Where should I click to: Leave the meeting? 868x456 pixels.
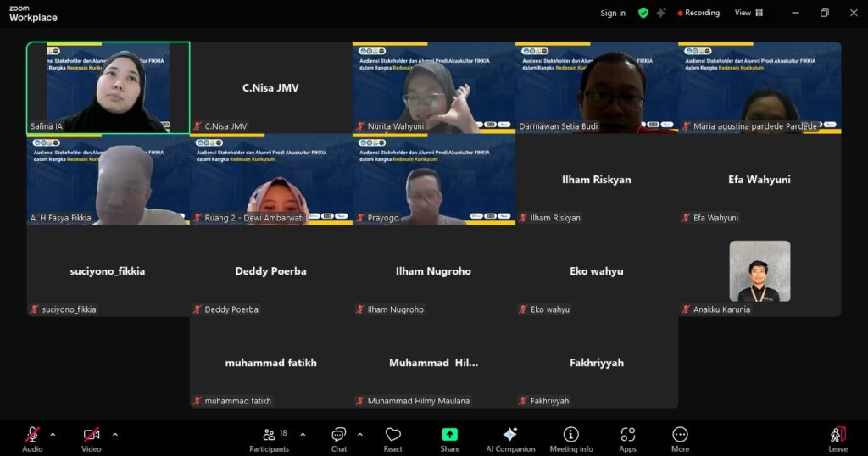click(x=837, y=438)
